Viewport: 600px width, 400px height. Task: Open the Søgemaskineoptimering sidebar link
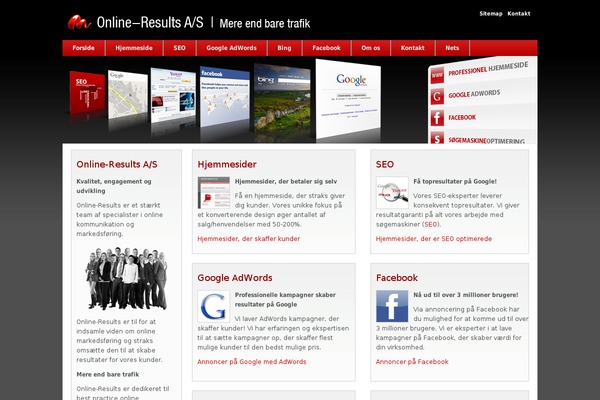click(486, 141)
